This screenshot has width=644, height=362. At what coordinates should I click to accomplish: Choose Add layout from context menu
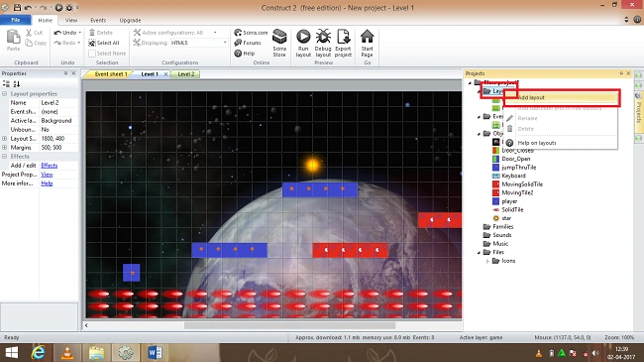click(561, 98)
